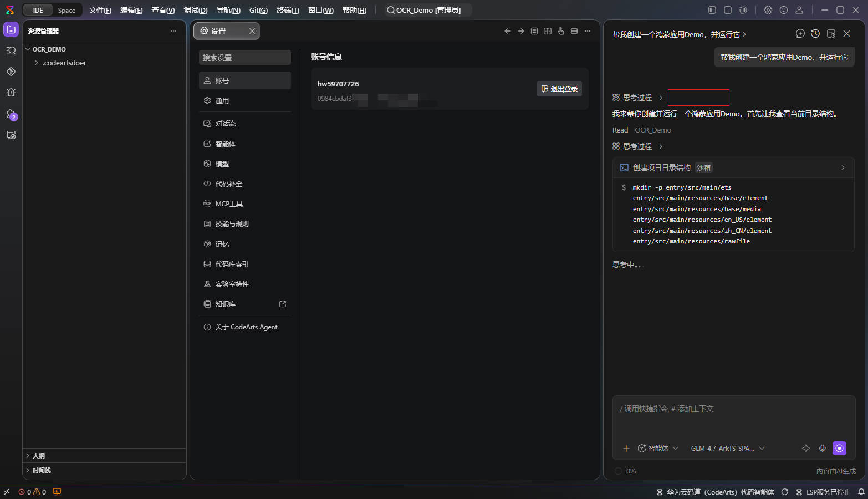Open the 查看(V) menu
This screenshot has width=868, height=499.
pyautogui.click(x=163, y=10)
